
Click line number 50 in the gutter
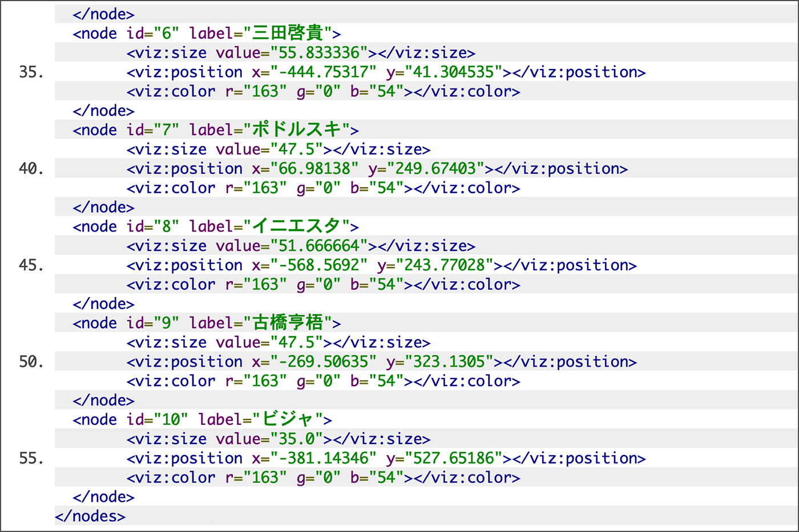31,362
